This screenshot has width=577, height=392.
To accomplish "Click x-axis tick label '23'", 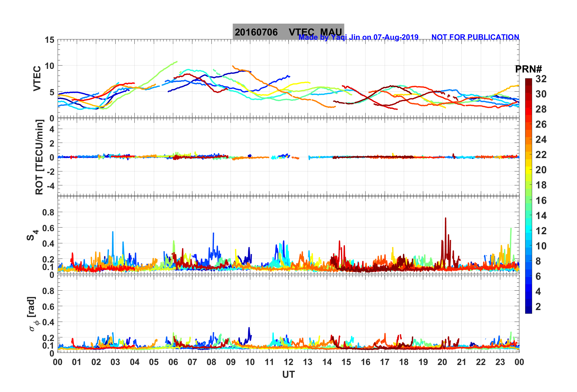I will pos(500,362).
